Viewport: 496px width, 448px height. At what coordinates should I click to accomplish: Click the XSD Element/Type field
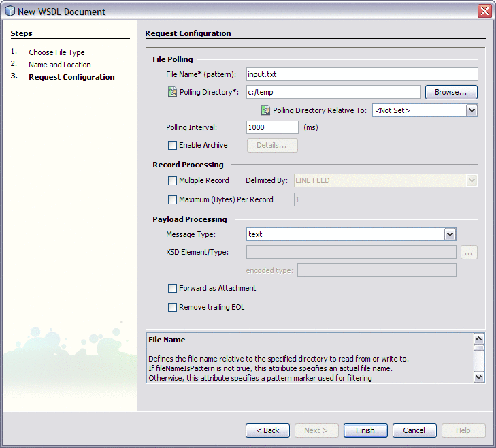click(351, 252)
